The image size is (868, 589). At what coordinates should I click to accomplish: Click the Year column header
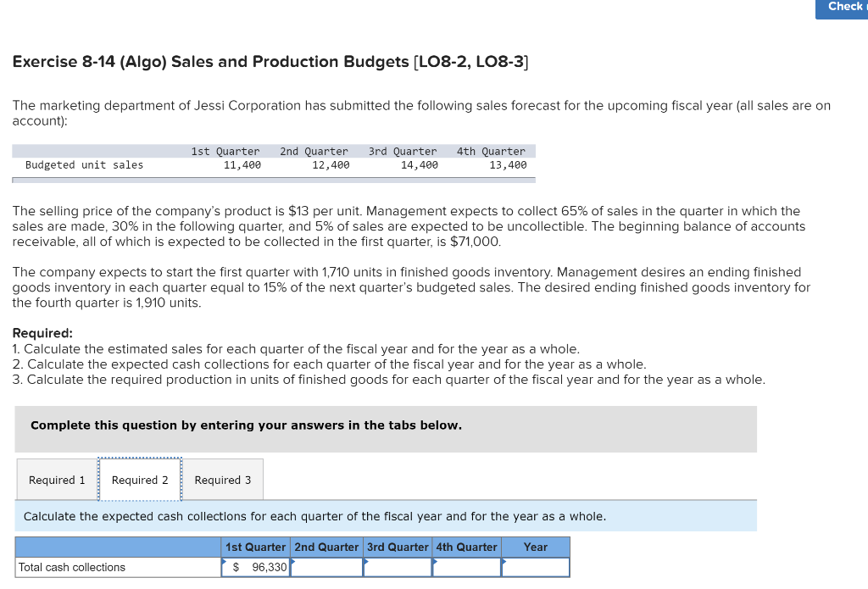point(535,547)
